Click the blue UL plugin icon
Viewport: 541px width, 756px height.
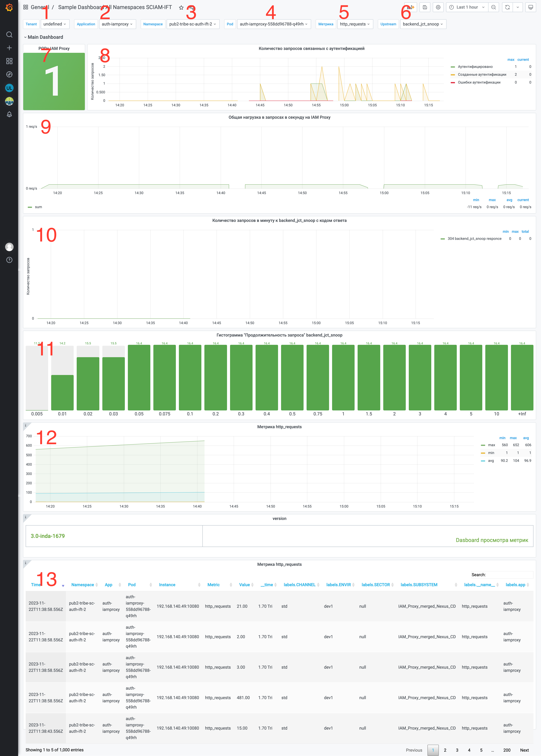9,88
